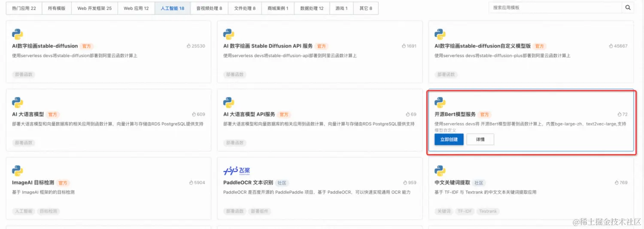Open AI 数字绘画 Stable Diffusion API 服务 title
Screen dimensions: 644x229
click(x=268, y=46)
